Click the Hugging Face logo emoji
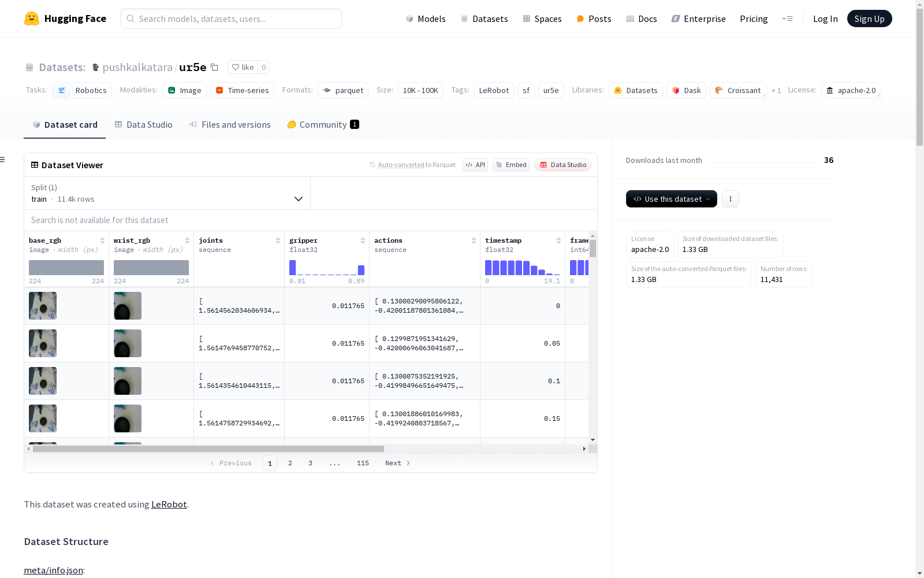This screenshot has width=924, height=578. (32, 18)
